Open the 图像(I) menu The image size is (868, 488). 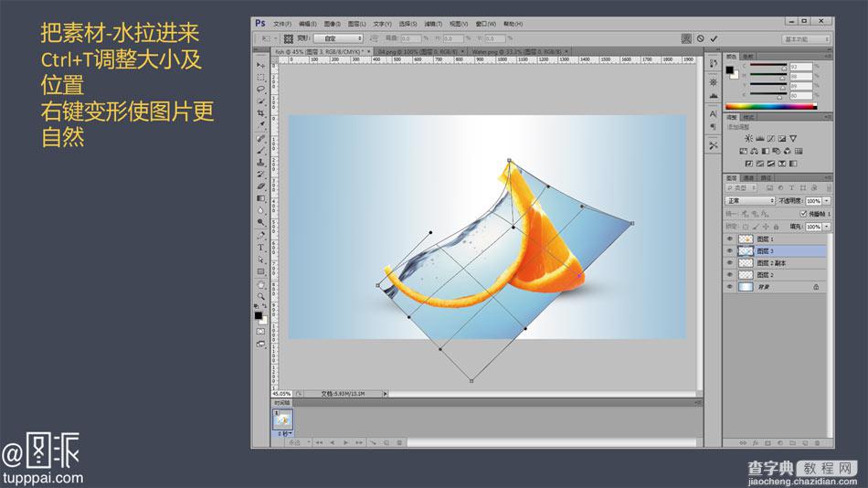point(333,24)
